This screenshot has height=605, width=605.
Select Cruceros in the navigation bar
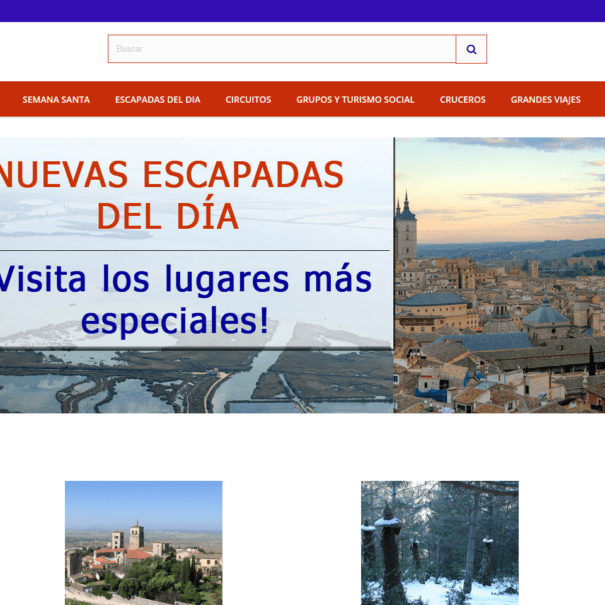[x=462, y=100]
